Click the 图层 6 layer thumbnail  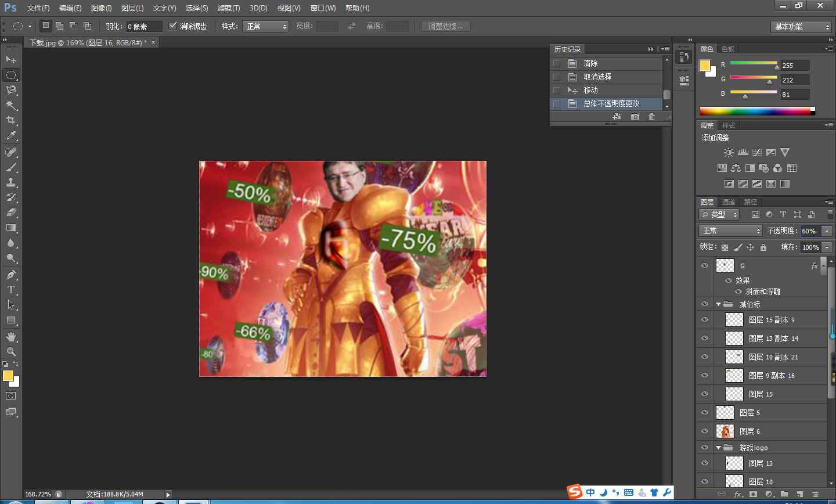(725, 431)
